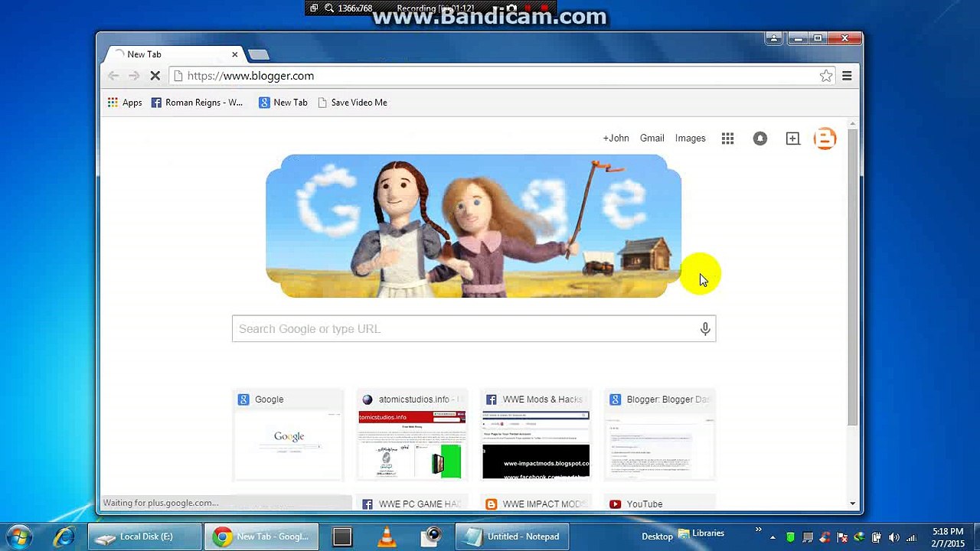Click the page scroll up arrow
Screen dimensions: 980x551
[x=853, y=124]
